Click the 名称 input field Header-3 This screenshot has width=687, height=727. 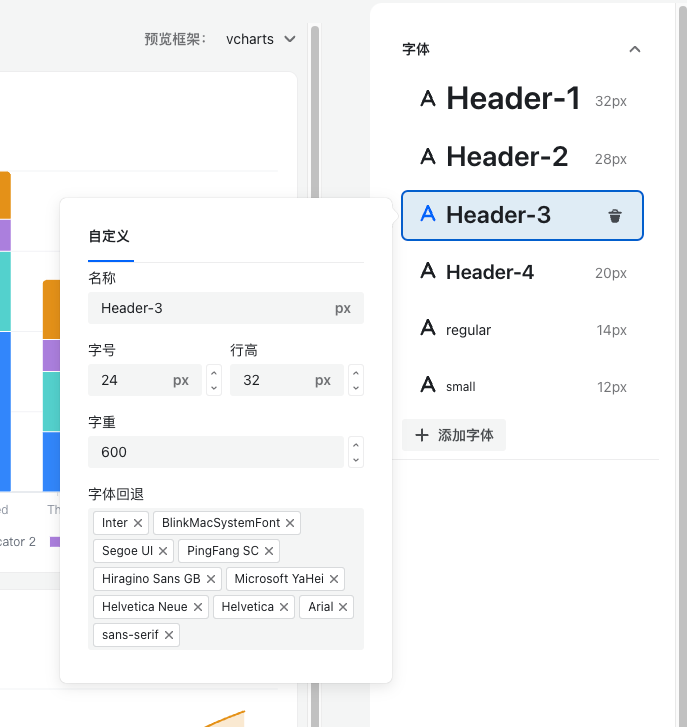click(210, 308)
